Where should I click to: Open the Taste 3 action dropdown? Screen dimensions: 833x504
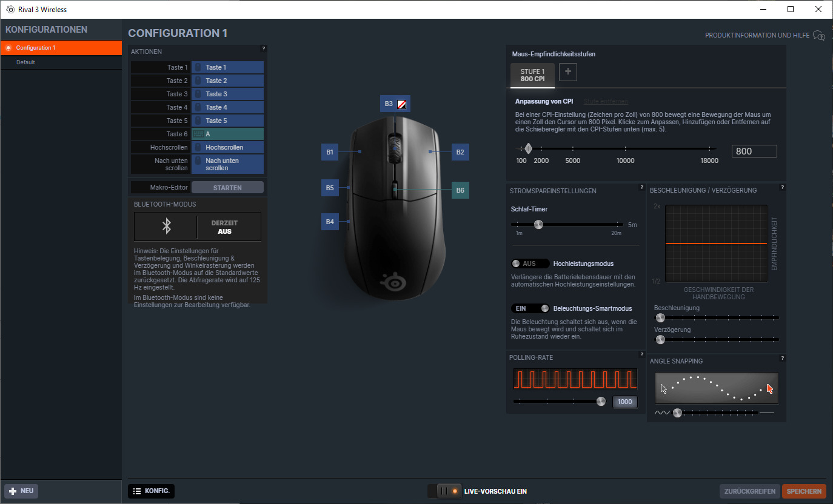click(227, 94)
